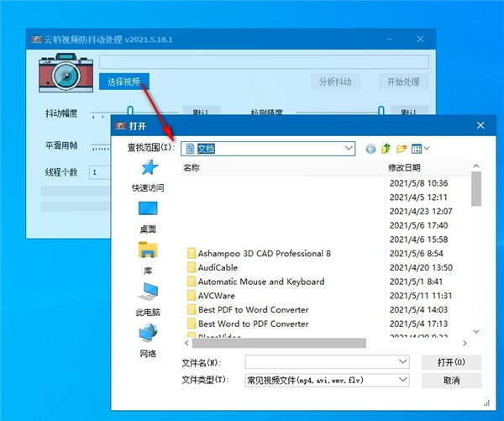Open 网络 in the places bar

tap(148, 341)
